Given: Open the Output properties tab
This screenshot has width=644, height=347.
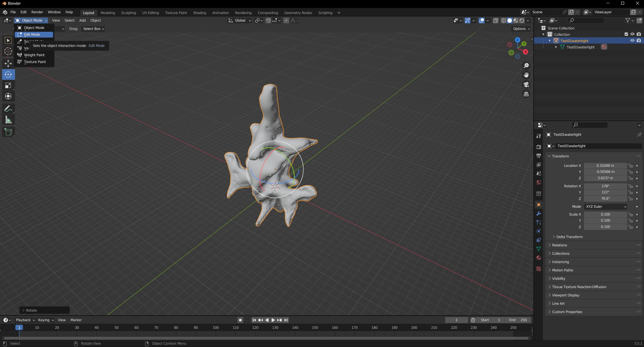Looking at the screenshot, I should (539, 156).
